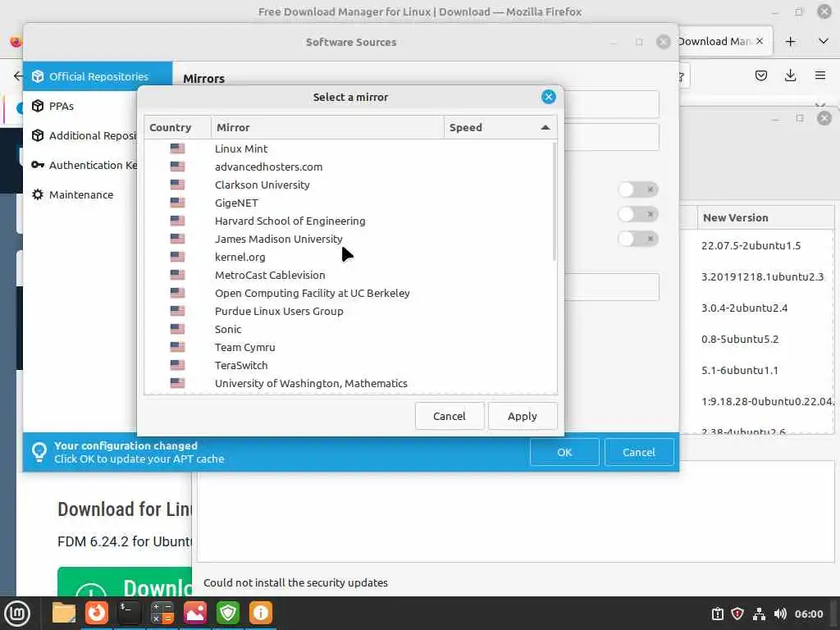The width and height of the screenshot is (840, 630).
Task: Click the Speed column sort arrow
Action: point(546,127)
